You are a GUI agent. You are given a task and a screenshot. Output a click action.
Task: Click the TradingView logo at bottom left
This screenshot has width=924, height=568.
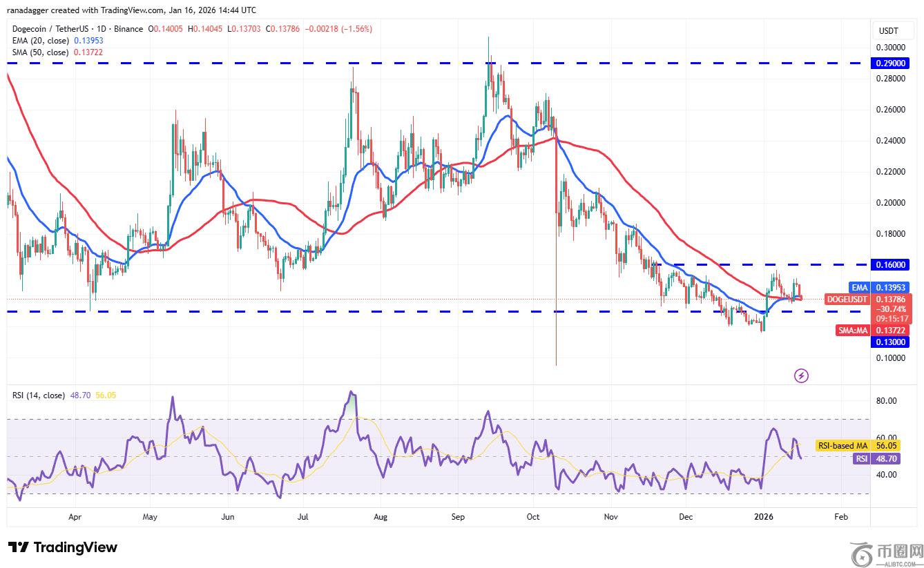pyautogui.click(x=63, y=547)
